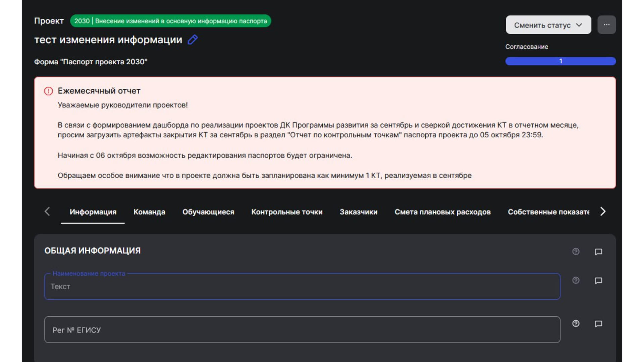644x362 pixels.
Task: Click the title тест изменения информации
Action: 108,40
